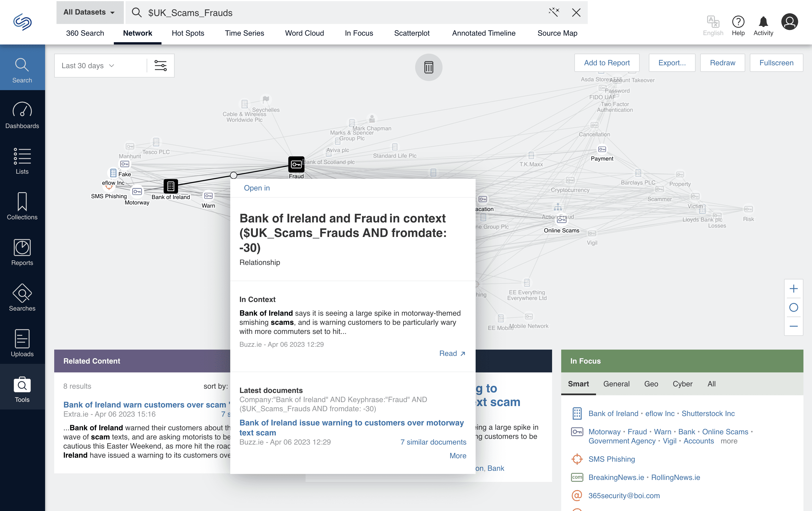Viewport: 812px width, 511px height.
Task: Zoom out the network with minus
Action: pos(793,326)
